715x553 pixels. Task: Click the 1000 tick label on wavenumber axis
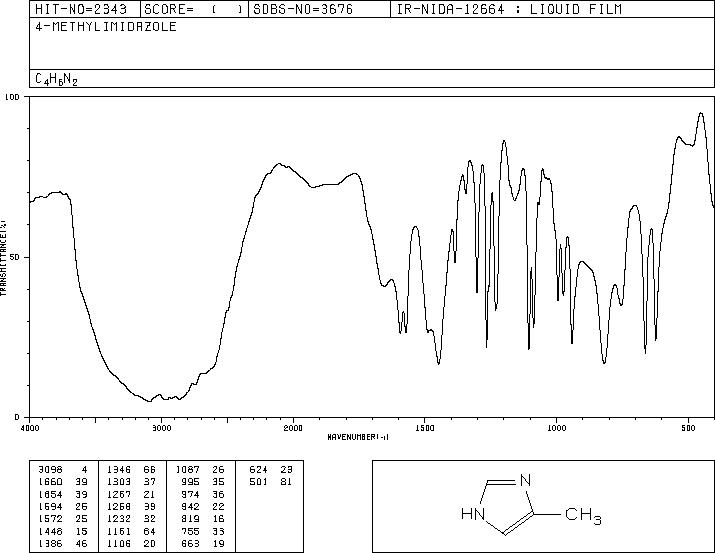pos(556,428)
